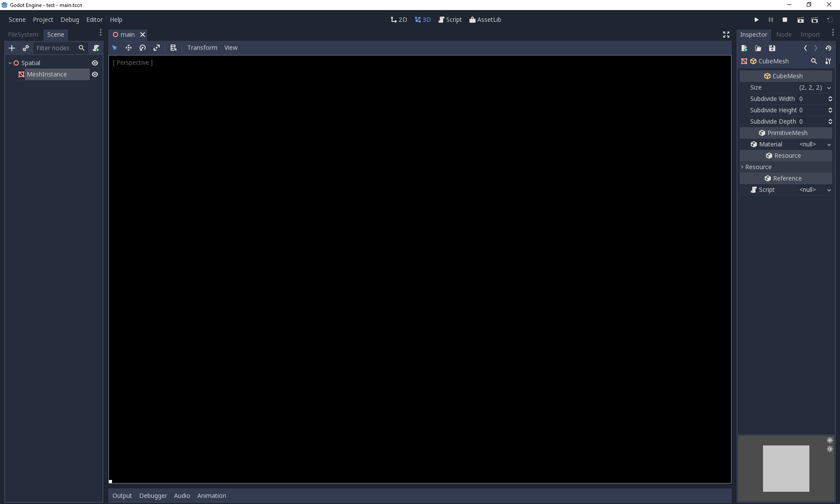Switch to the Debugger panel at the bottom

point(153,495)
